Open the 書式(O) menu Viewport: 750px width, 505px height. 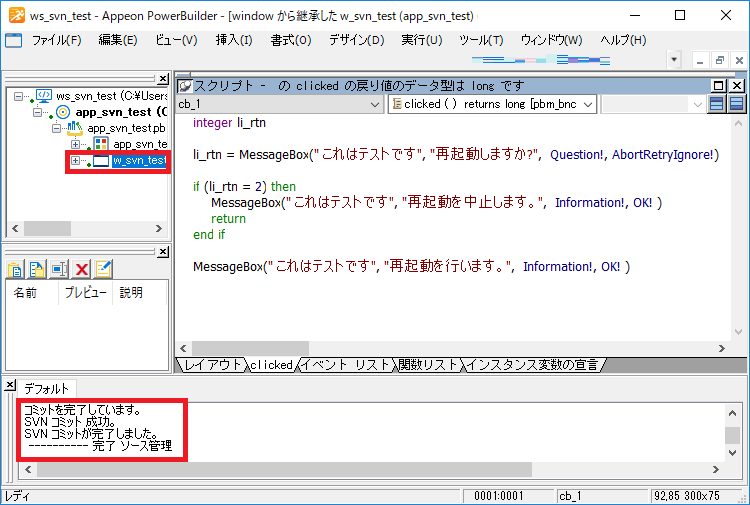click(291, 40)
